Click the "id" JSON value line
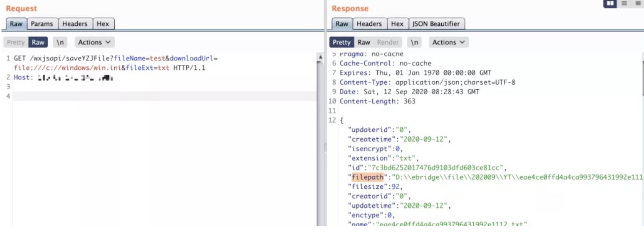 pos(427,168)
